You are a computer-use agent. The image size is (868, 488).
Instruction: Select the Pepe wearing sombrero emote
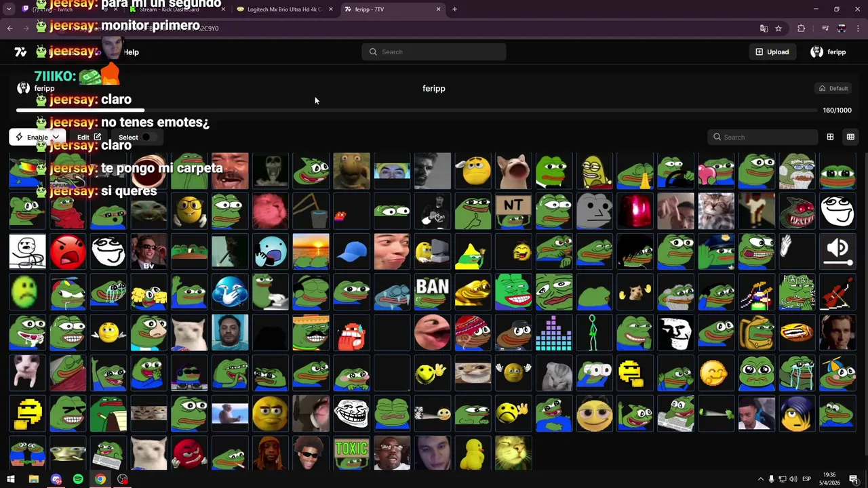point(311,333)
